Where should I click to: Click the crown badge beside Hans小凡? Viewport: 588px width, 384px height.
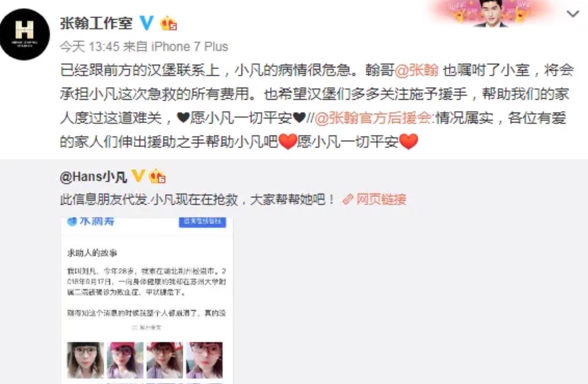[157, 176]
